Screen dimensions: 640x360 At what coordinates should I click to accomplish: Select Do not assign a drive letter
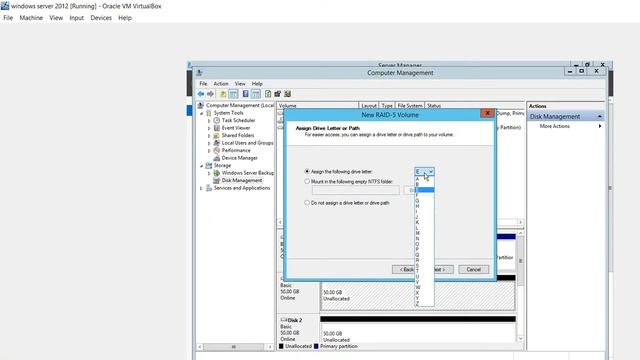(307, 202)
